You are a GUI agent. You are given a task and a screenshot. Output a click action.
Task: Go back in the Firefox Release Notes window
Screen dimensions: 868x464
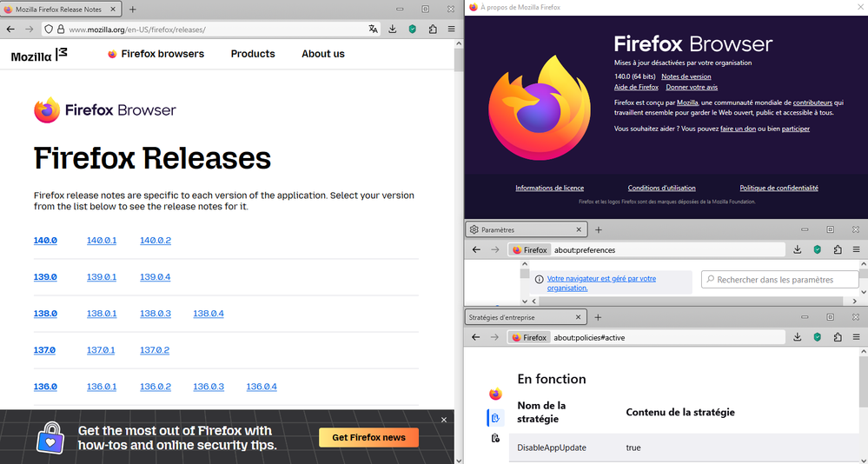(x=11, y=29)
